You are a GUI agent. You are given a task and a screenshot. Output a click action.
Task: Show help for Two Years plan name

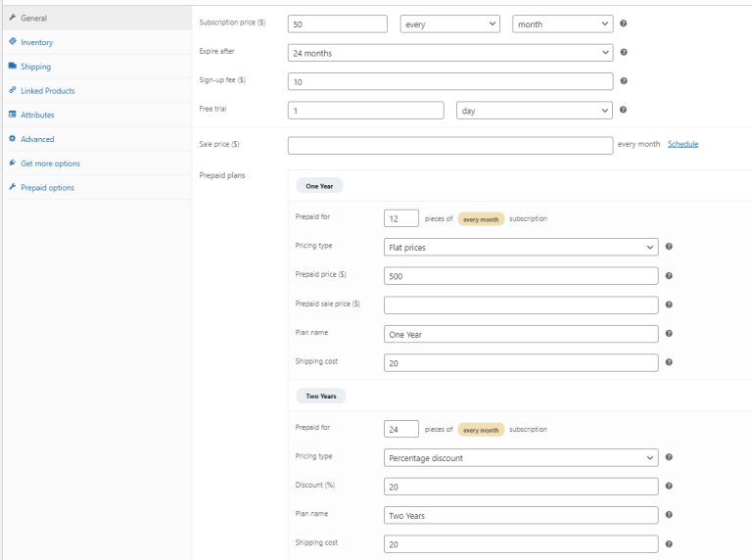click(669, 514)
